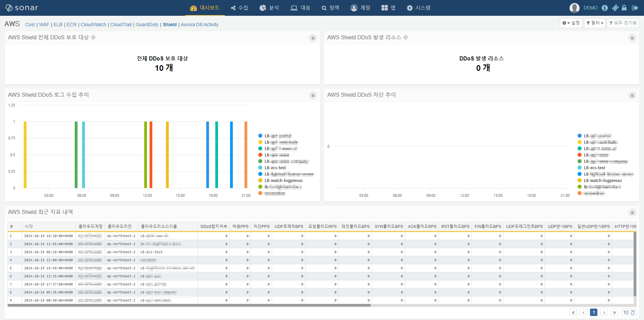Open the Cost dashboard link
This screenshot has height=320, width=644.
click(x=30, y=25)
